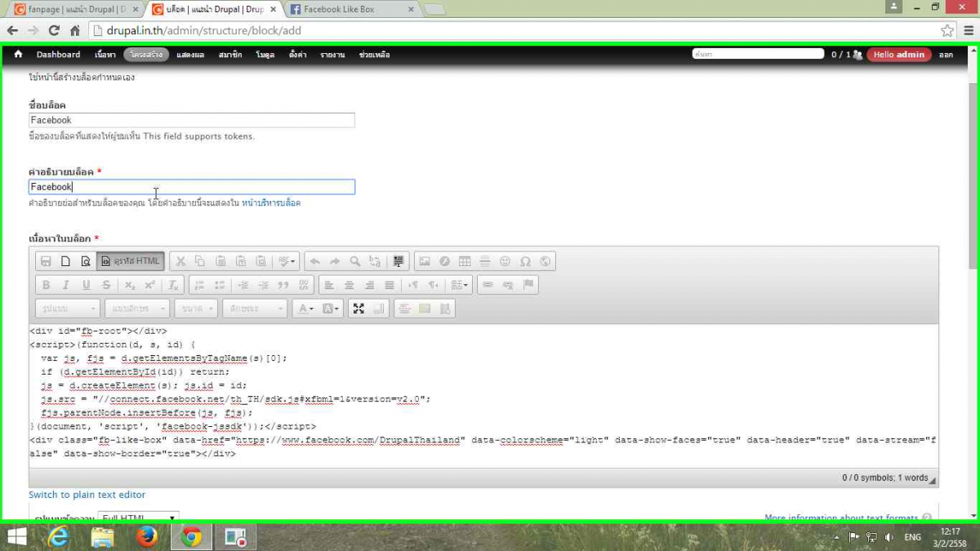
Task: Open the background color picker dropdown
Action: point(331,309)
